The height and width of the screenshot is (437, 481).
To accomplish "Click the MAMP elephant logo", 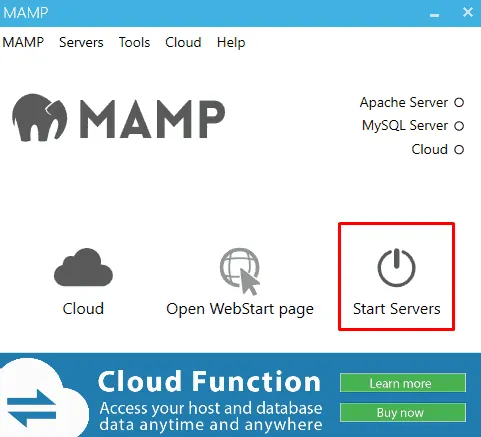I will (x=40, y=117).
